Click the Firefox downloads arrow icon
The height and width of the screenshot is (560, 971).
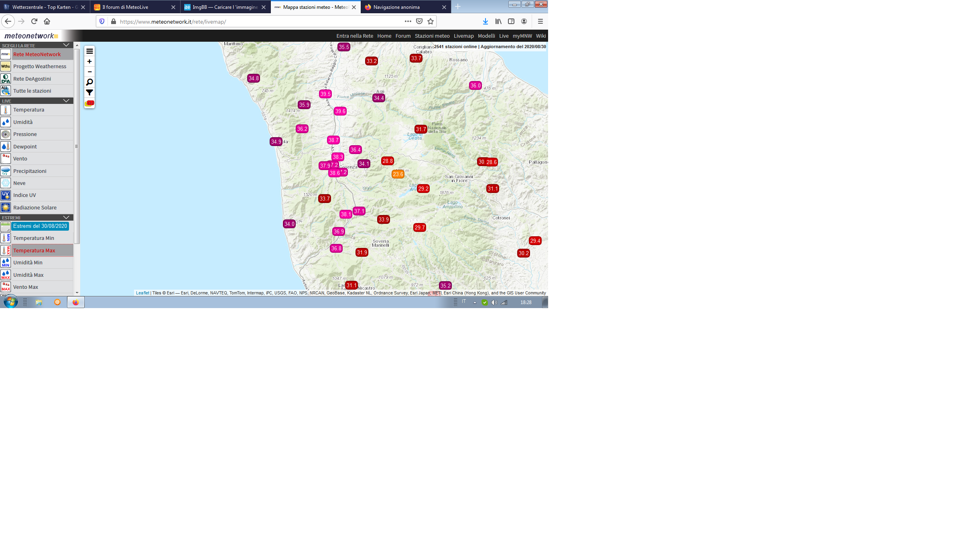[485, 21]
